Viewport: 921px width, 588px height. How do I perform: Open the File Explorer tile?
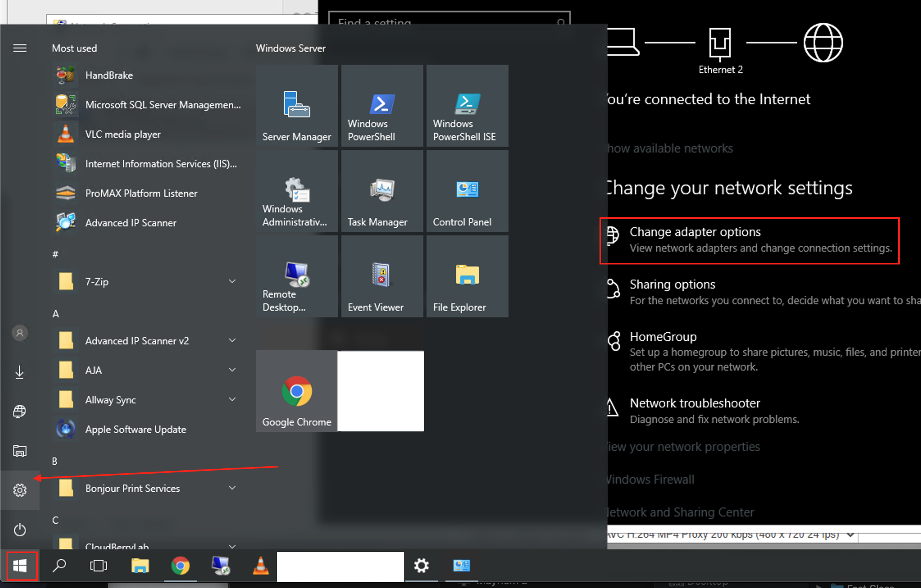click(467, 276)
